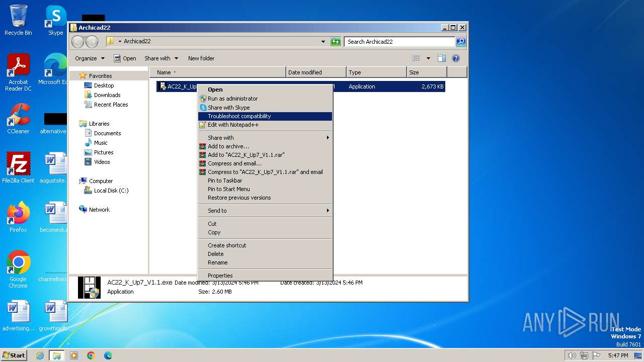Click the Edge taskbar icon

coord(108,355)
